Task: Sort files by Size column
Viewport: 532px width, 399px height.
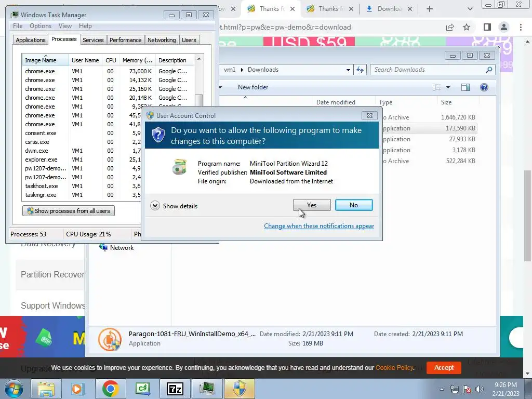Action: pos(458,102)
